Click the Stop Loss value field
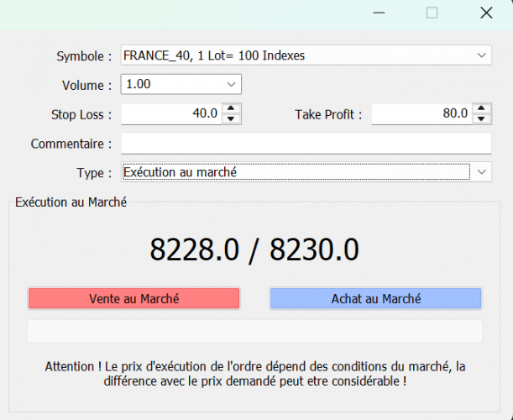Viewport: 513px width, 420px height. tap(171, 113)
